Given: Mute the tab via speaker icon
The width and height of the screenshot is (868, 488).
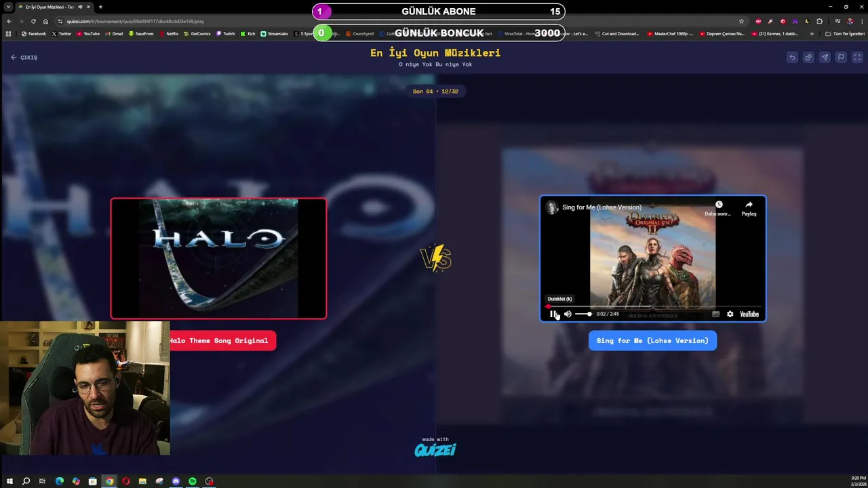Looking at the screenshot, I should tap(80, 7).
